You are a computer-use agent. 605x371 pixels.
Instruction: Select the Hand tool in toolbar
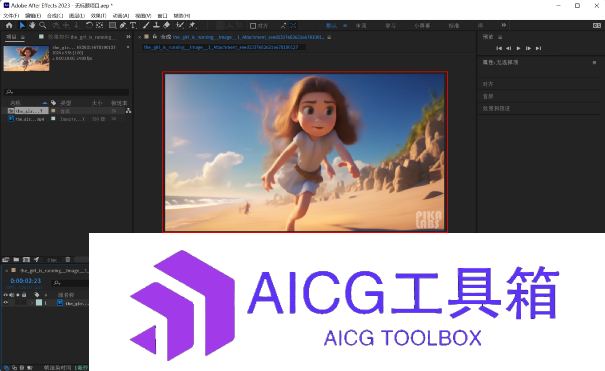coord(32,25)
